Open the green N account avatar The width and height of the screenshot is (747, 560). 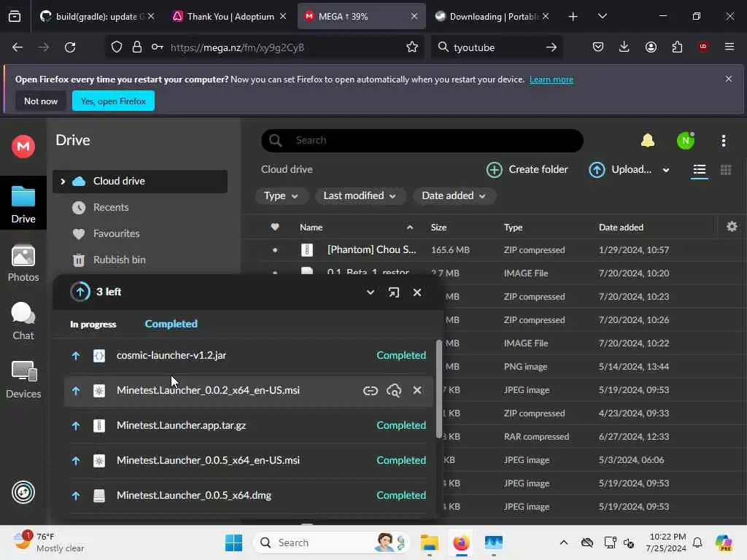(686, 141)
